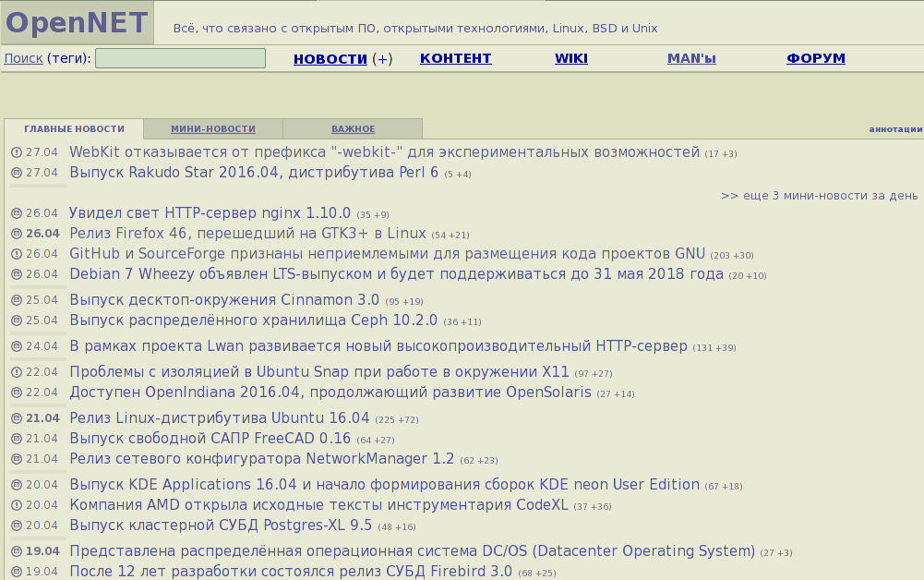
Task: Click comment count (225 +72) on Ubuntu 16.04
Action: pyautogui.click(x=397, y=420)
